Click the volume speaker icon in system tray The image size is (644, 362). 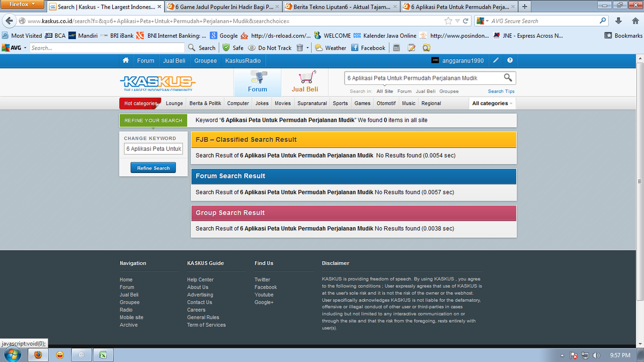coord(596,355)
